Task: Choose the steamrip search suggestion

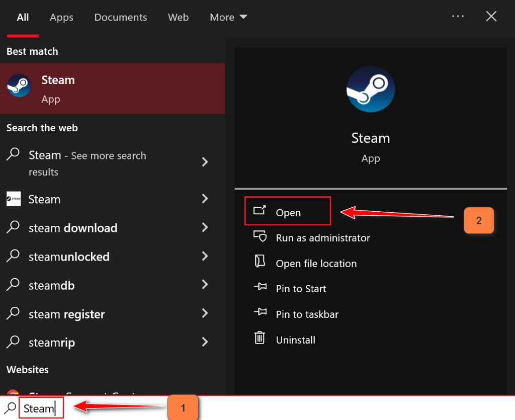Action: point(52,343)
